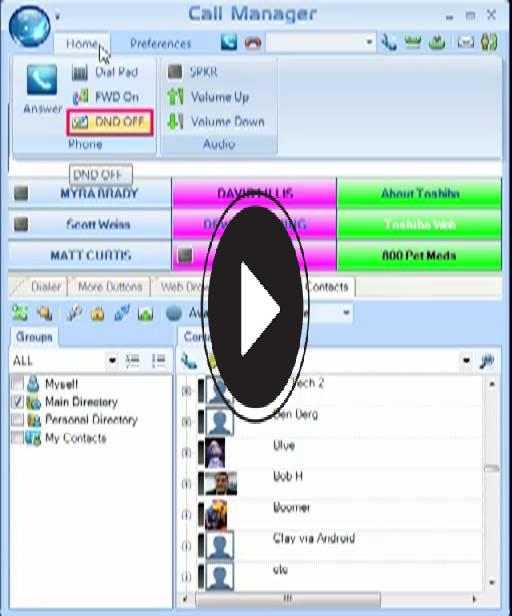
Task: Check the Personal Directory checkbox
Action: pos(17,420)
